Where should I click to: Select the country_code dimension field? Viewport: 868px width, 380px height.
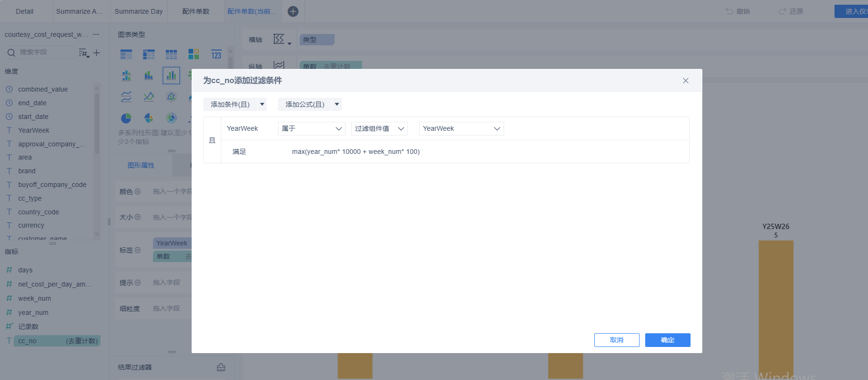click(39, 212)
